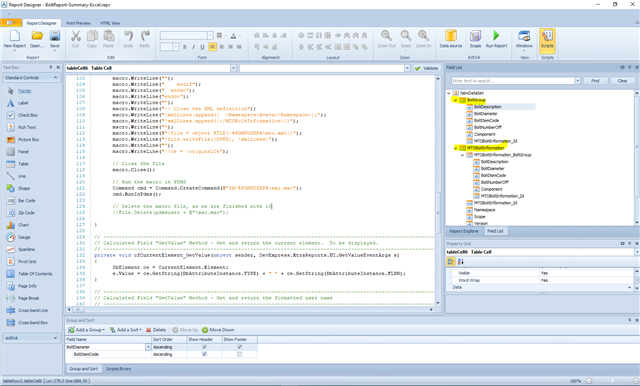Open the font name dropdown
This screenshot has height=386, width=640.
coord(210,35)
